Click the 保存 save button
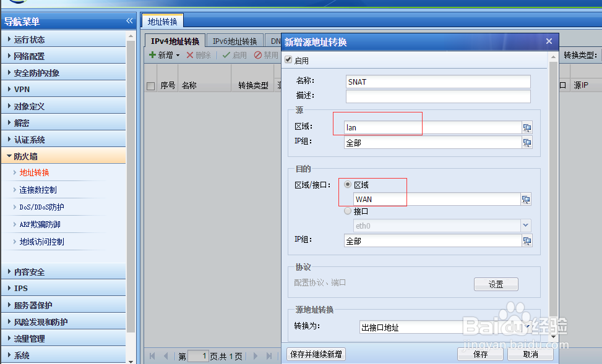Image resolution: width=602 pixels, height=364 pixels. pyautogui.click(x=480, y=354)
